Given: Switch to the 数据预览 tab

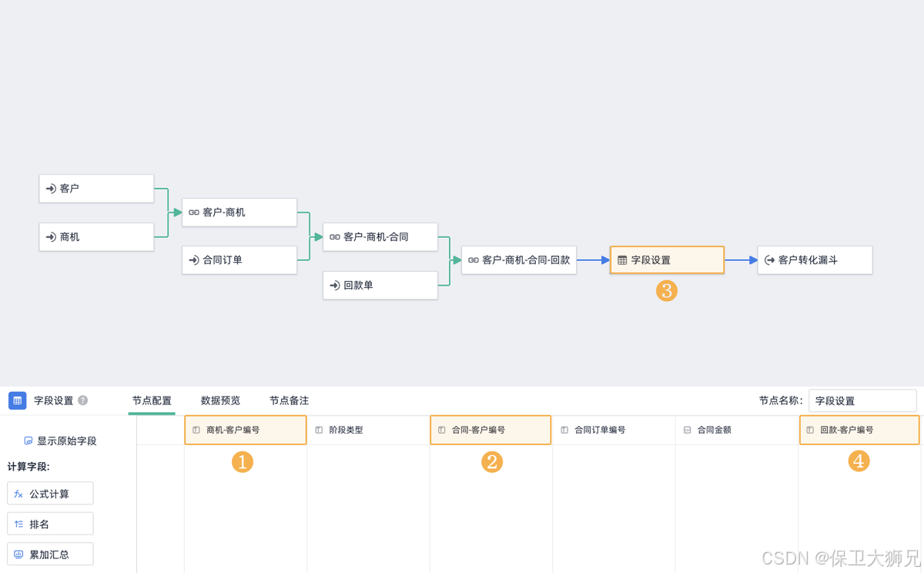Looking at the screenshot, I should (220, 400).
